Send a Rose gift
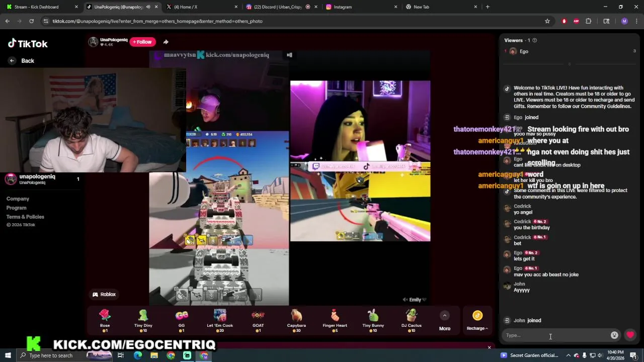The width and height of the screenshot is (644, 362). click(105, 321)
